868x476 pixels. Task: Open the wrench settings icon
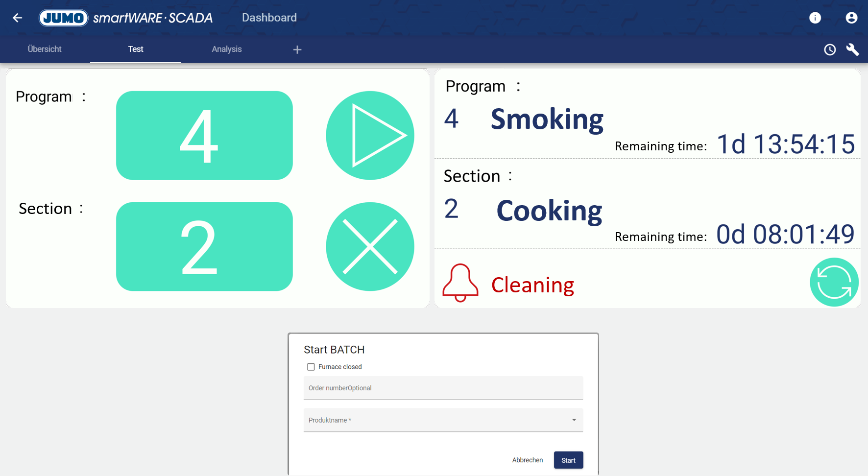click(x=852, y=49)
